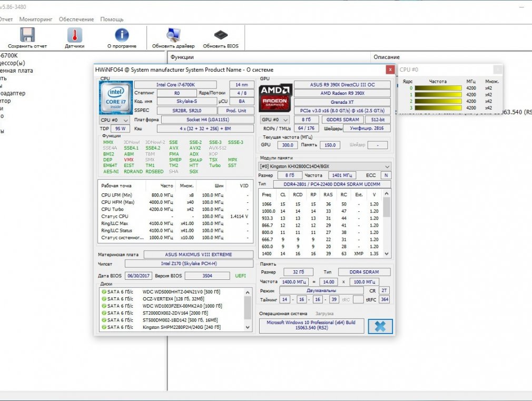Click the Windows 10 Professional OS field
The width and height of the screenshot is (532, 401).
coord(311,325)
